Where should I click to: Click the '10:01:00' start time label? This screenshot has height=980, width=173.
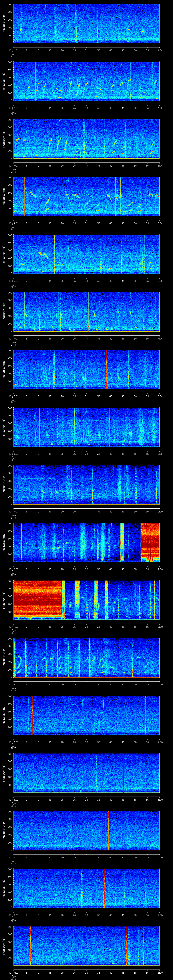(x=14, y=50)
